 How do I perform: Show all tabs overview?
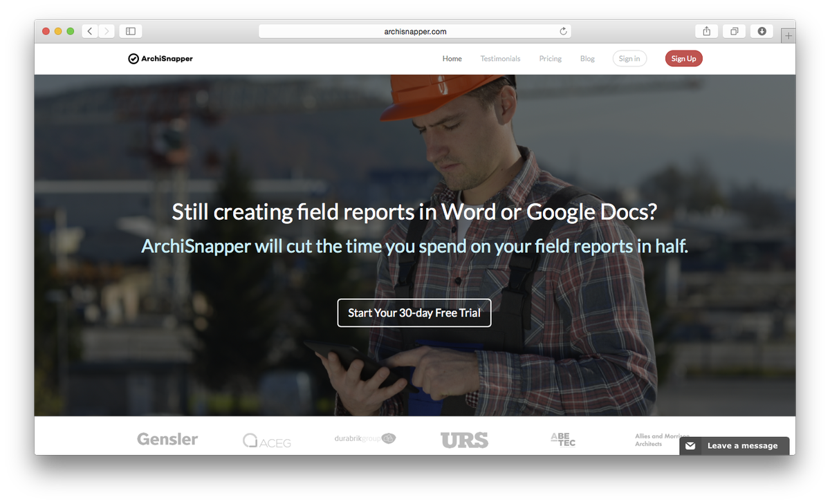[x=734, y=31]
